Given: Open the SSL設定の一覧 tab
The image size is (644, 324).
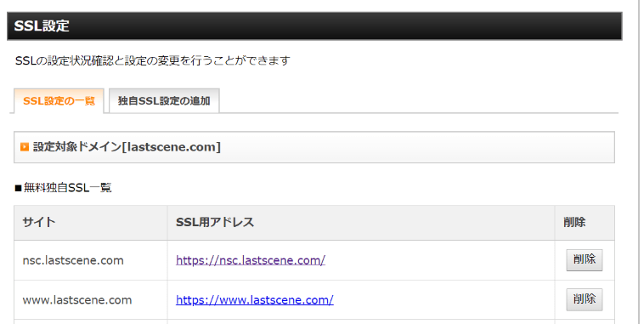Looking at the screenshot, I should click(59, 100).
